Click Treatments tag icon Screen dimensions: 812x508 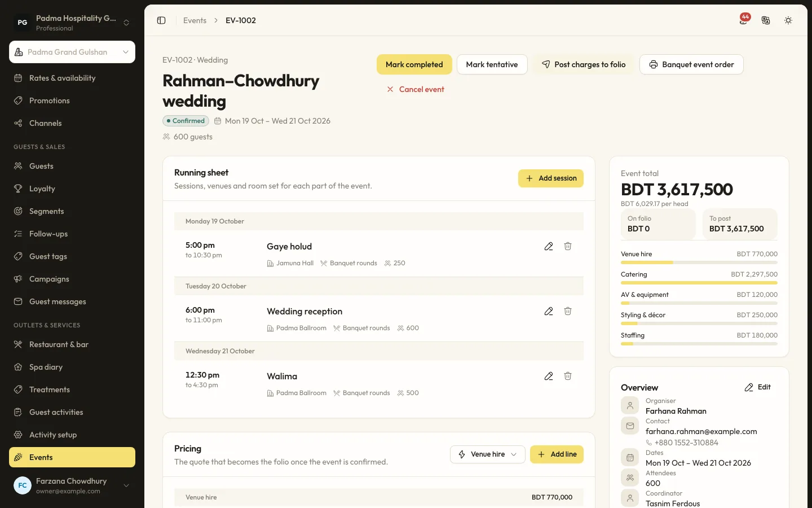coord(18,389)
